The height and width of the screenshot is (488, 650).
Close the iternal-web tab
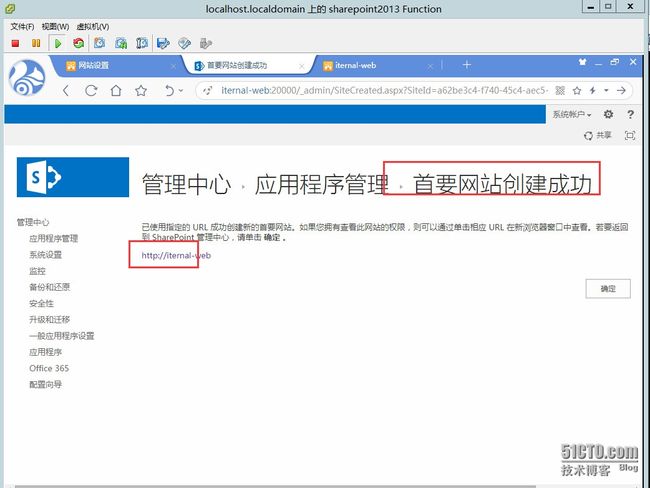(x=430, y=66)
